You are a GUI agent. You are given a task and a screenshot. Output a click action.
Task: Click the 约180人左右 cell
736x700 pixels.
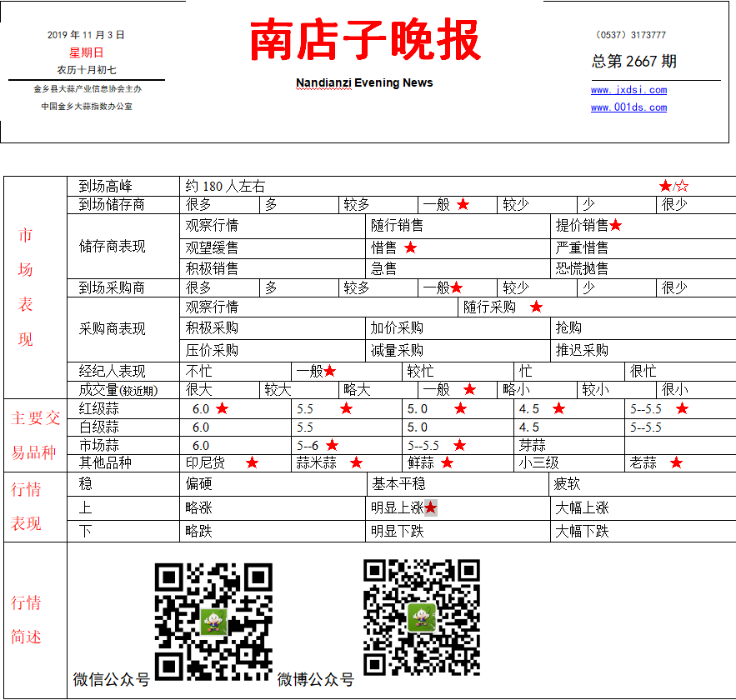point(458,187)
